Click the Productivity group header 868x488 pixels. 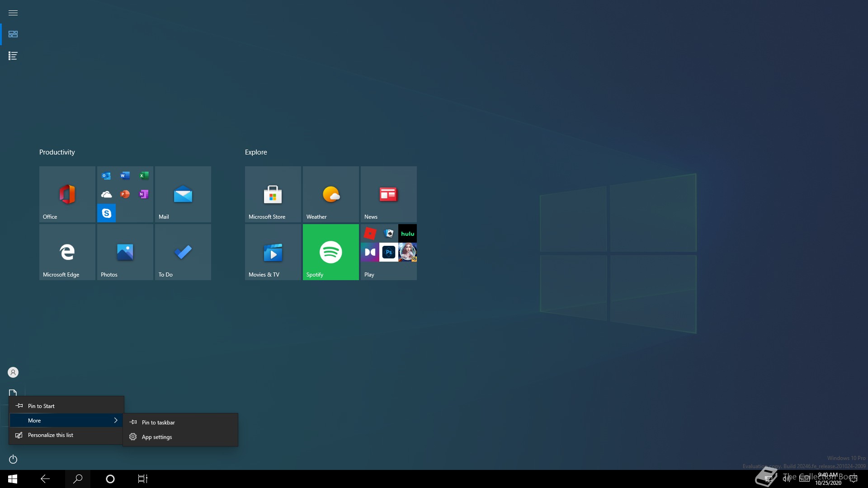[x=57, y=152]
